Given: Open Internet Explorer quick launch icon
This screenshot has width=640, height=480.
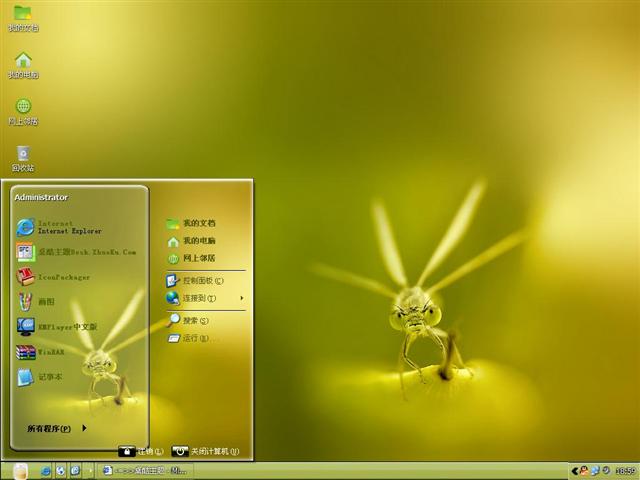Looking at the screenshot, I should (46, 471).
